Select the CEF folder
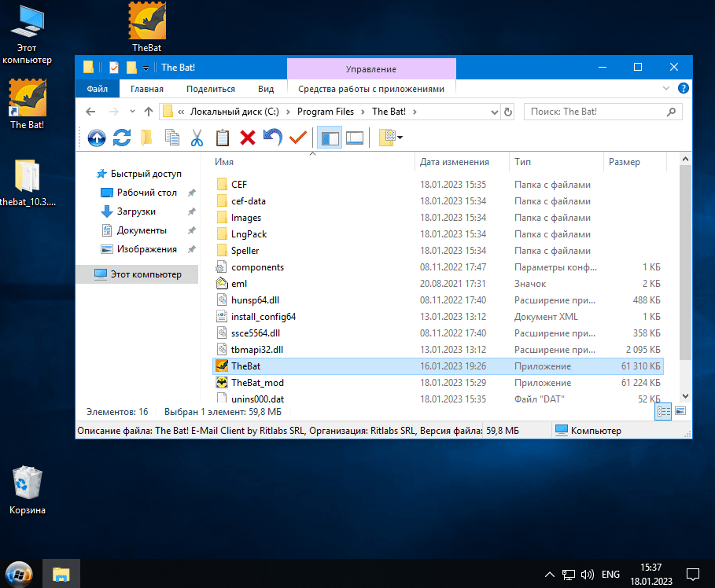 pos(438,185)
